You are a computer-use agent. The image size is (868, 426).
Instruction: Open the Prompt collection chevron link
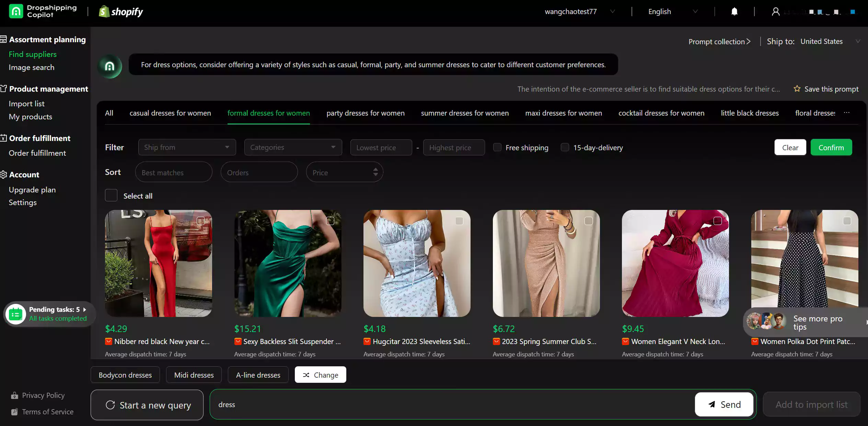pos(719,42)
